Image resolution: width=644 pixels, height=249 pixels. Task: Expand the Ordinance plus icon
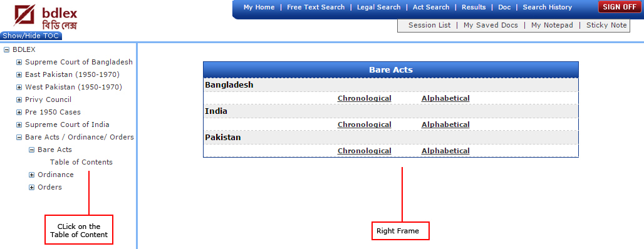click(31, 175)
